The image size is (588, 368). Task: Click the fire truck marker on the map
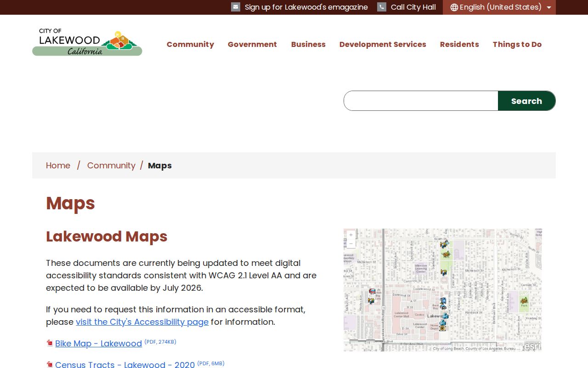pyautogui.click(x=372, y=292)
